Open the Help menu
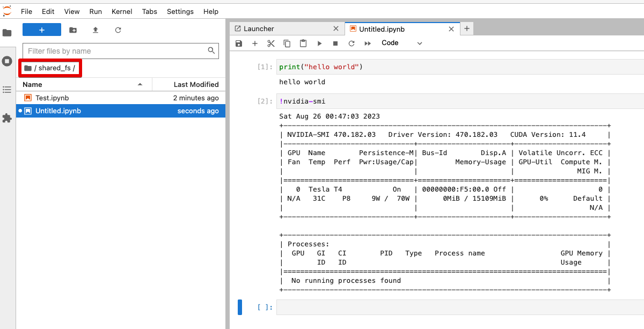This screenshot has width=644, height=329. [211, 11]
